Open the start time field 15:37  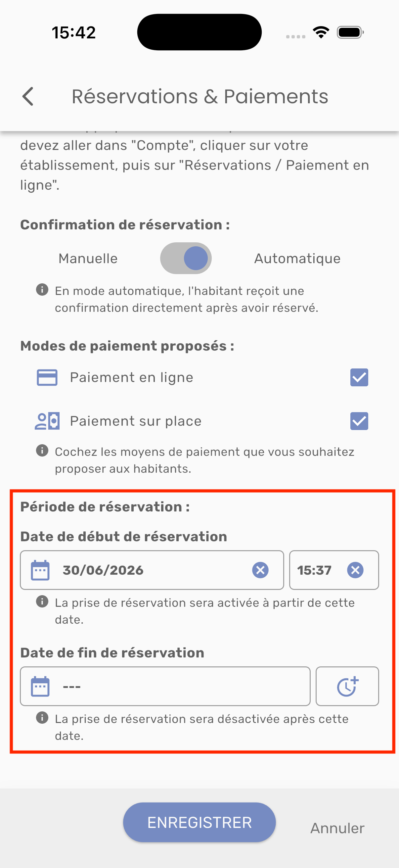(x=334, y=570)
